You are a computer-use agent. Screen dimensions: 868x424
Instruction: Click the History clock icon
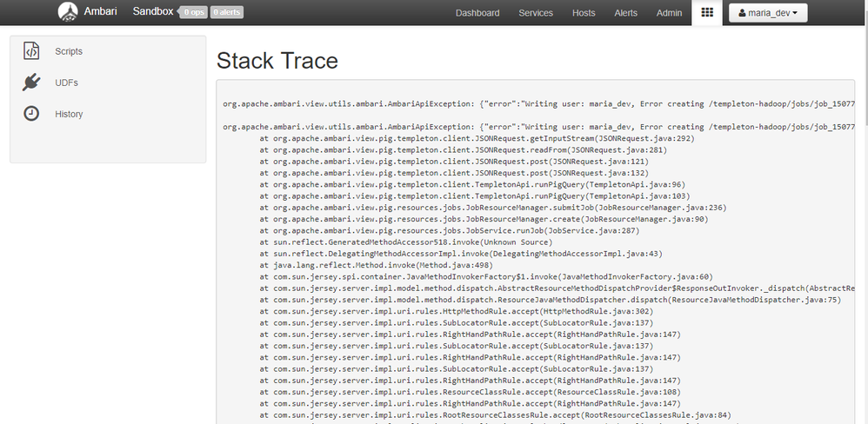pos(31,114)
